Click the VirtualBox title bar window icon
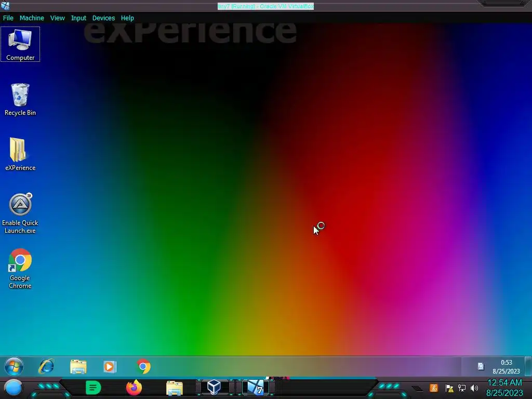 (5, 5)
